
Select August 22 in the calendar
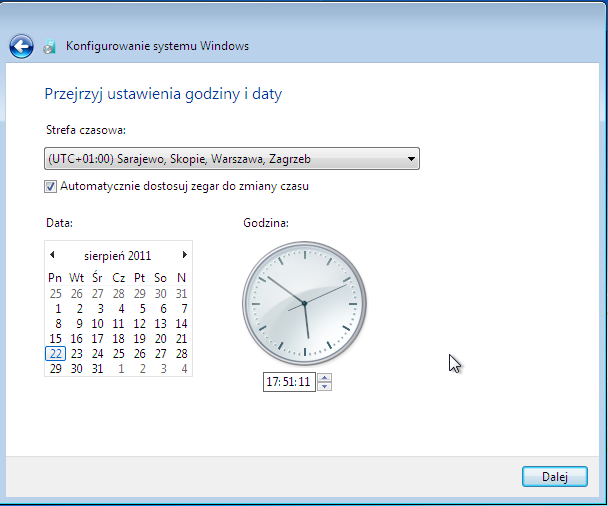55,354
